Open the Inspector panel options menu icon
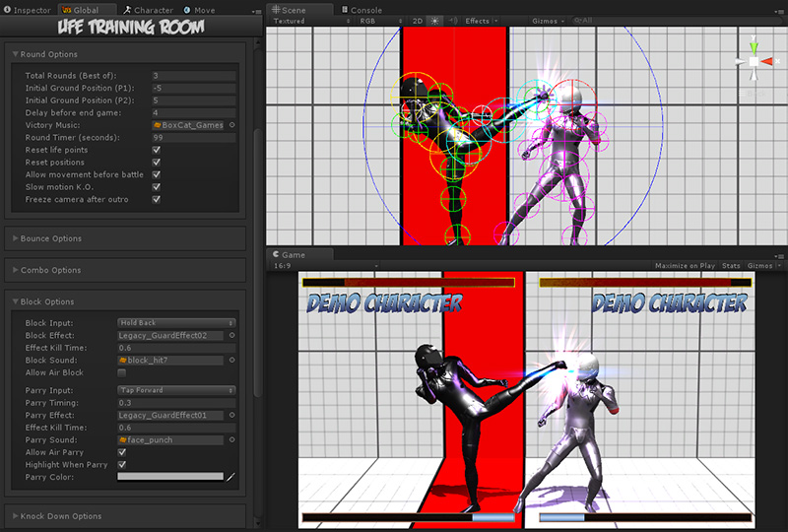 [257, 11]
